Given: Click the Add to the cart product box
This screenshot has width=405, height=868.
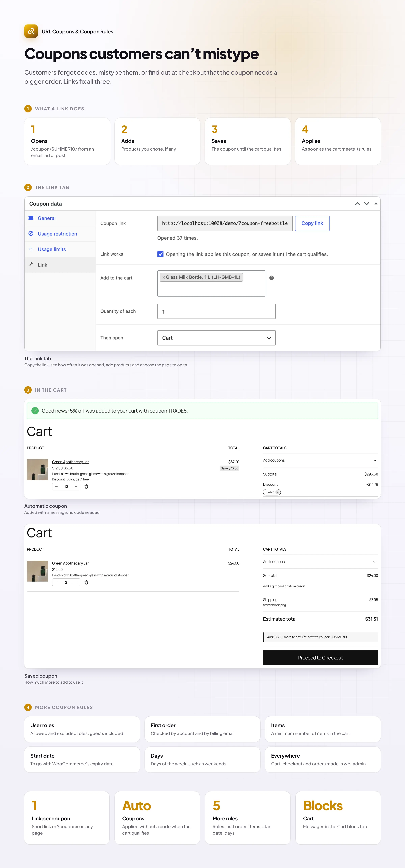Looking at the screenshot, I should tap(211, 283).
